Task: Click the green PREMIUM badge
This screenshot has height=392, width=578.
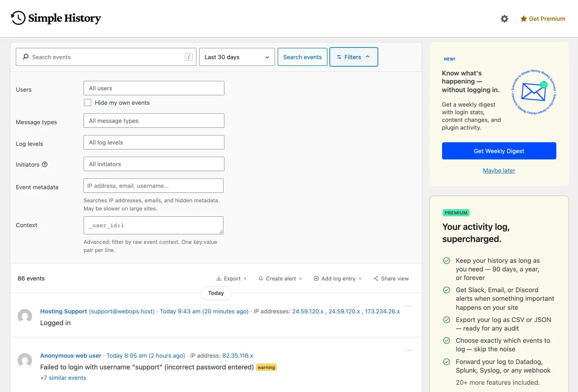Action: pyautogui.click(x=456, y=213)
